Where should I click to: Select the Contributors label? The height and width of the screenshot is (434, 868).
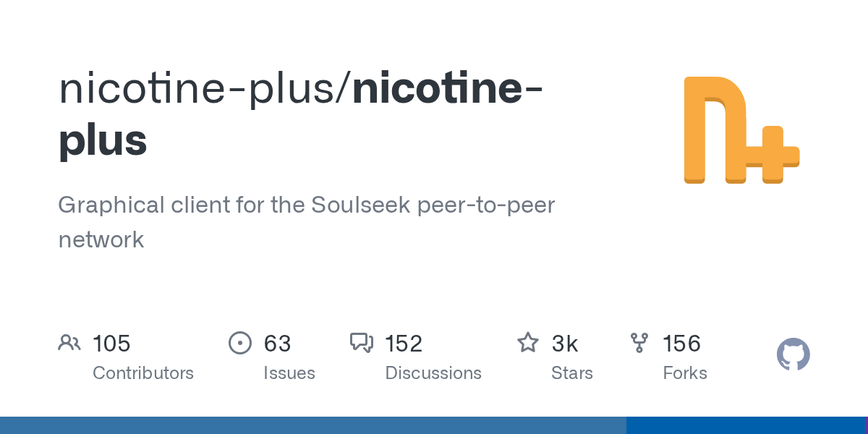pyautogui.click(x=143, y=373)
